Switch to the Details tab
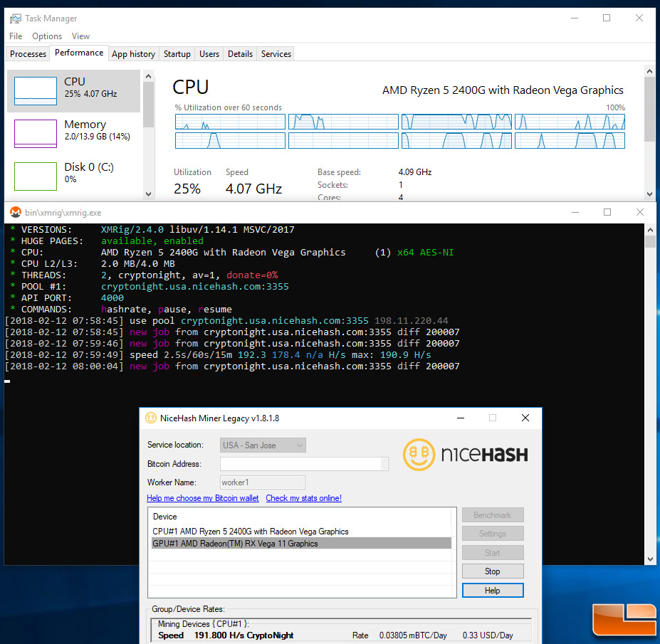 [240, 54]
